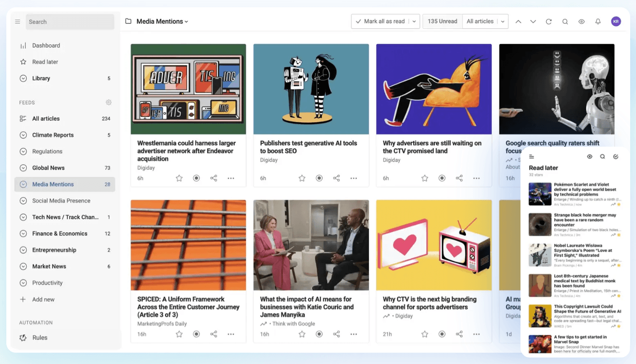This screenshot has width=636, height=364.
Task: Click the plus icon beside Add new
Action: (23, 299)
